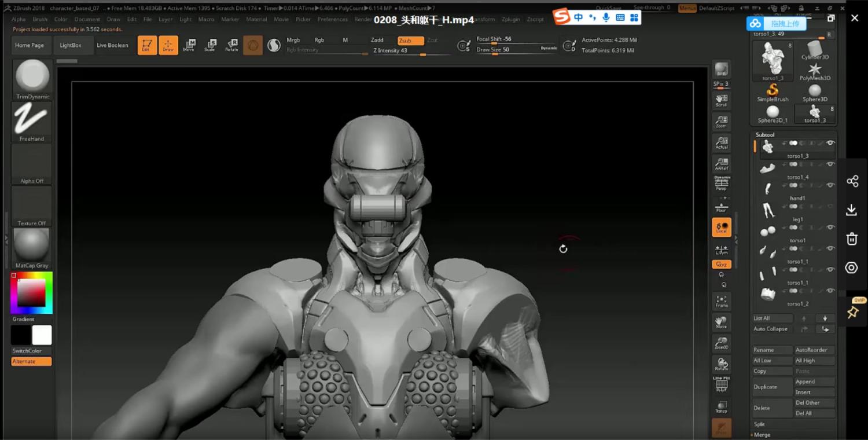
Task: Expand the Merge section
Action: (x=762, y=435)
